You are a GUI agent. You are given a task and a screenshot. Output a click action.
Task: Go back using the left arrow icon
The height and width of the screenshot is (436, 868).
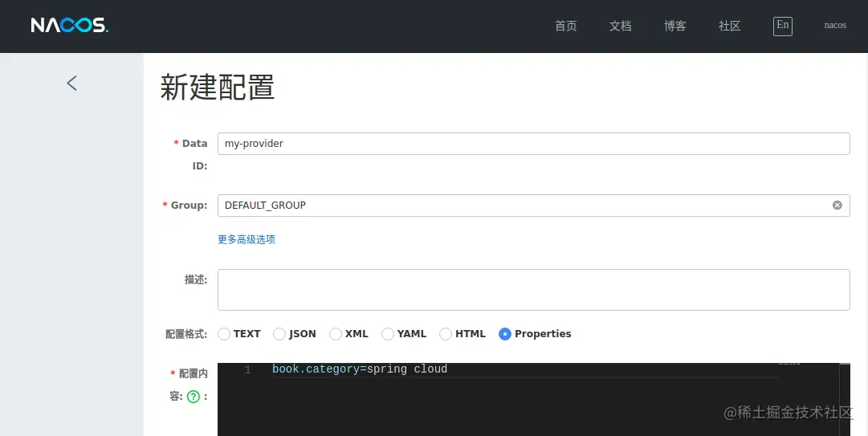point(71,84)
